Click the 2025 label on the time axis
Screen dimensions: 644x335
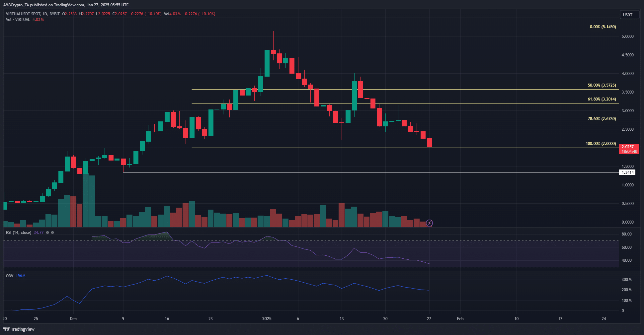coord(267,319)
